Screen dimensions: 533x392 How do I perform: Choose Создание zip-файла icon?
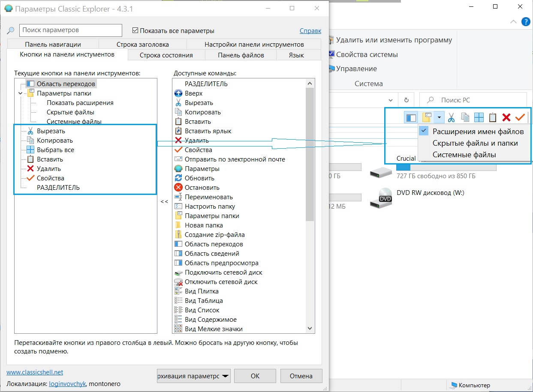[178, 235]
